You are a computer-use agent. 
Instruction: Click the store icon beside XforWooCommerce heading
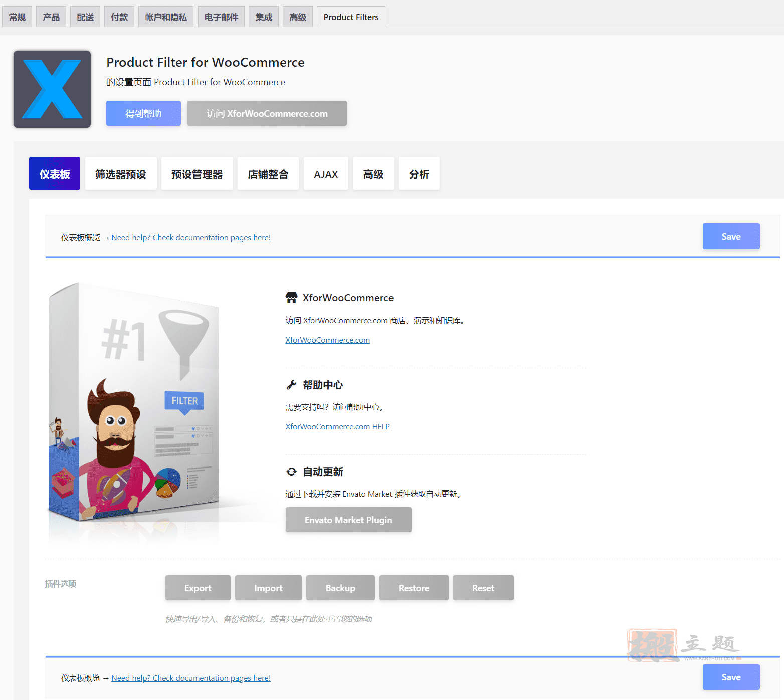(291, 298)
